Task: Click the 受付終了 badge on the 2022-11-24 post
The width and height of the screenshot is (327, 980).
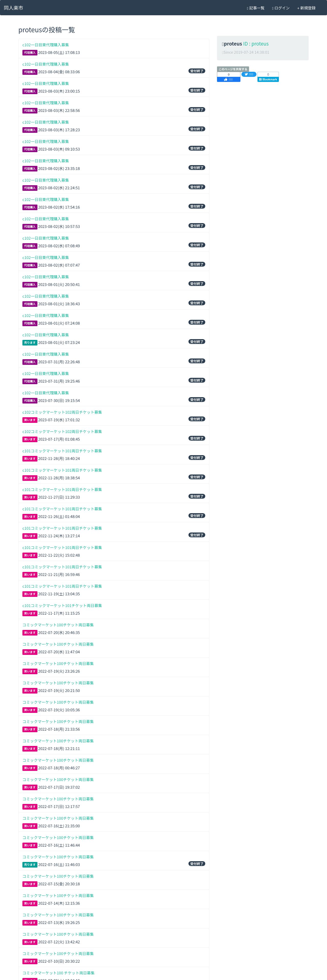Action: (x=196, y=535)
